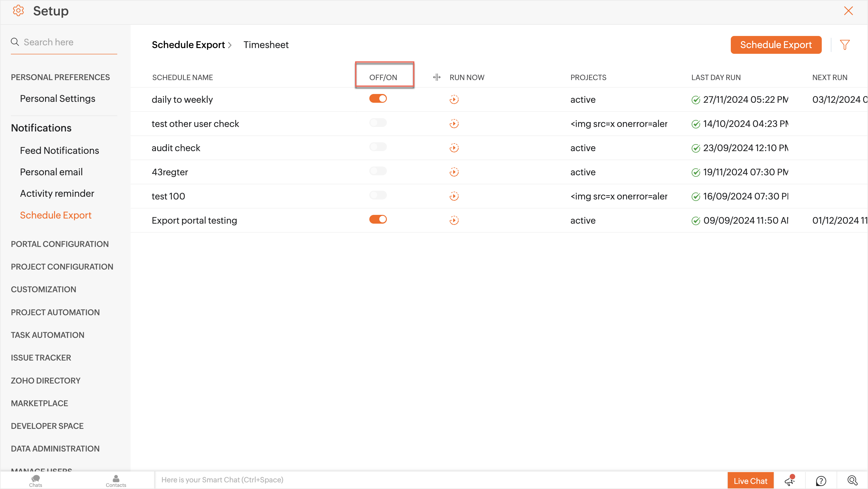Open Feed Notifications settings
Viewport: 868px width, 489px height.
(59, 150)
